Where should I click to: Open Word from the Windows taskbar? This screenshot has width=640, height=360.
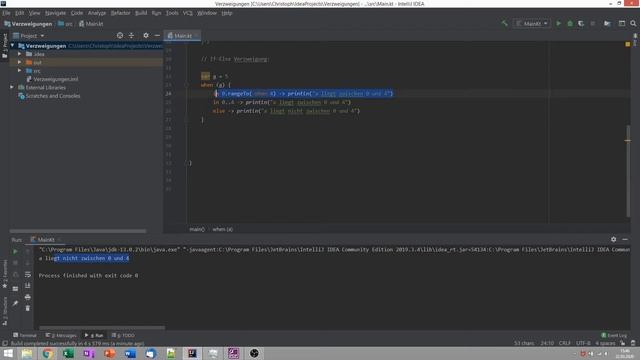[x=130, y=353]
